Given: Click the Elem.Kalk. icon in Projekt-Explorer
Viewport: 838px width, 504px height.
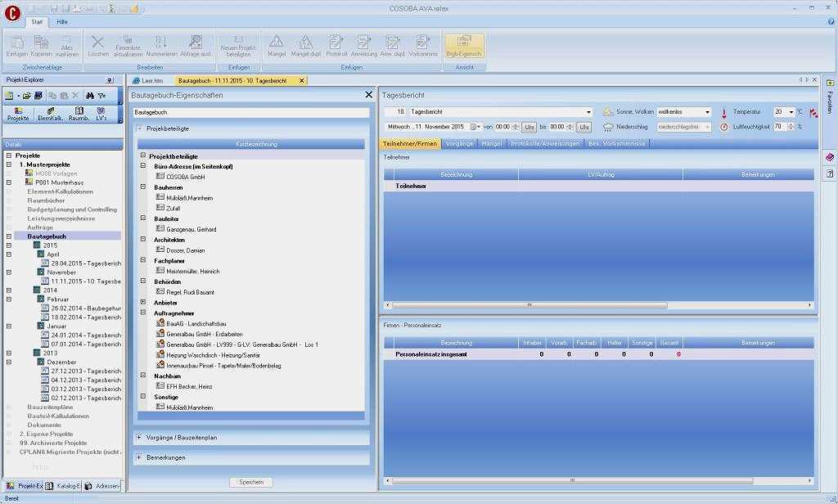Looking at the screenshot, I should pyautogui.click(x=51, y=113).
